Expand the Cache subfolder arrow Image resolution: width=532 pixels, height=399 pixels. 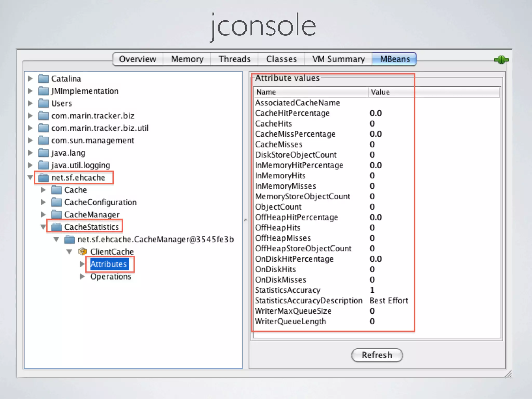tap(43, 190)
